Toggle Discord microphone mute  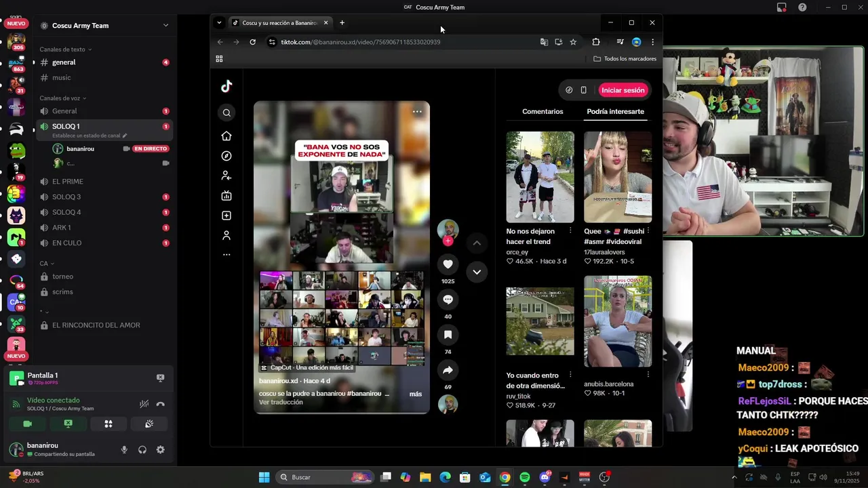[x=124, y=449]
